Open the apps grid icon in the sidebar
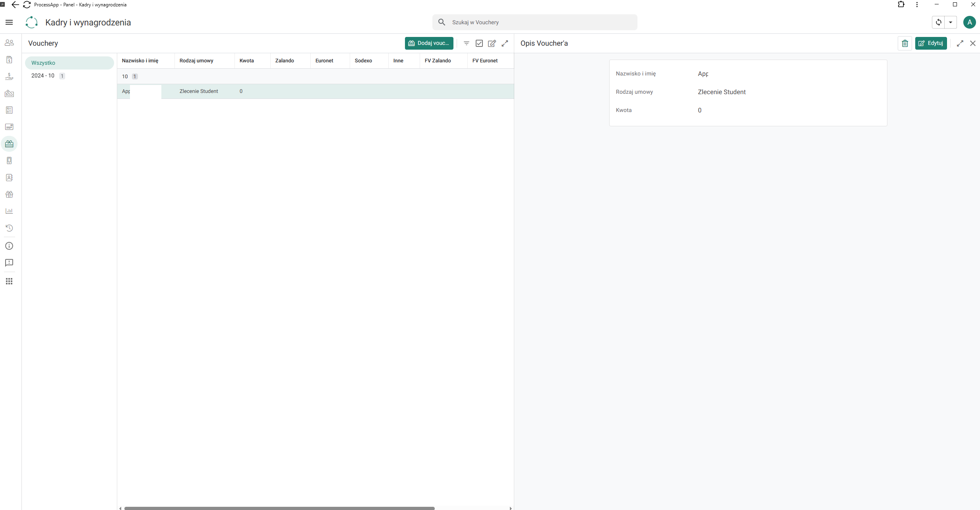 coord(9,281)
